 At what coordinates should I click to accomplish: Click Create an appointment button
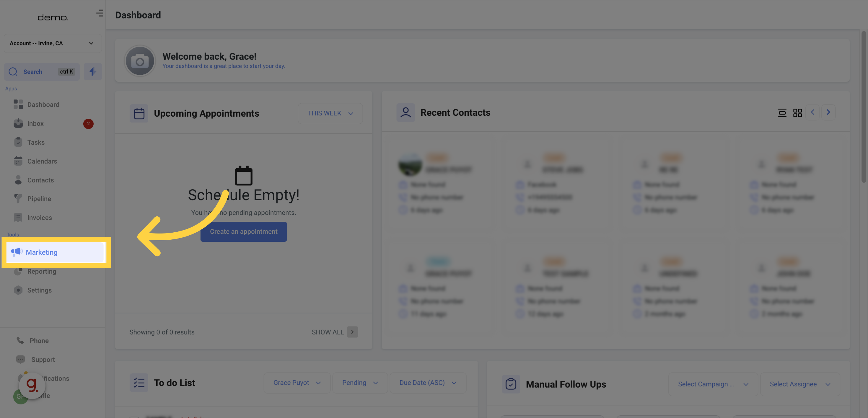click(x=244, y=231)
